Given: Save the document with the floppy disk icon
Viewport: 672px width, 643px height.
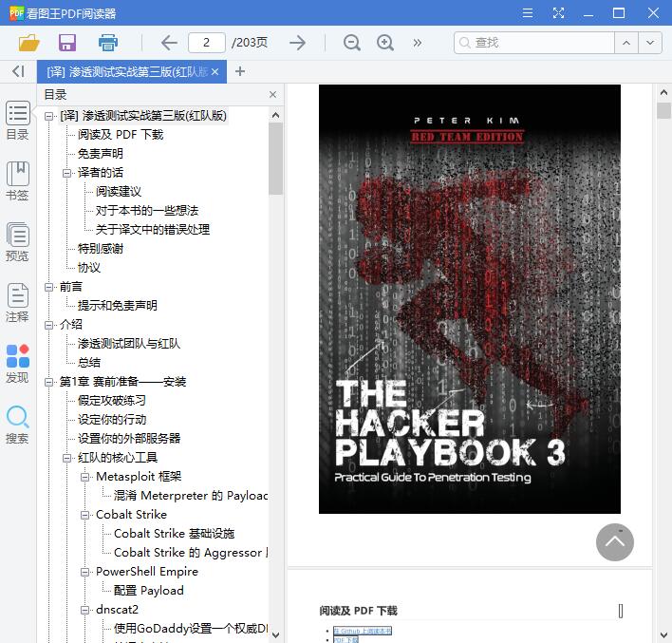Looking at the screenshot, I should point(67,43).
